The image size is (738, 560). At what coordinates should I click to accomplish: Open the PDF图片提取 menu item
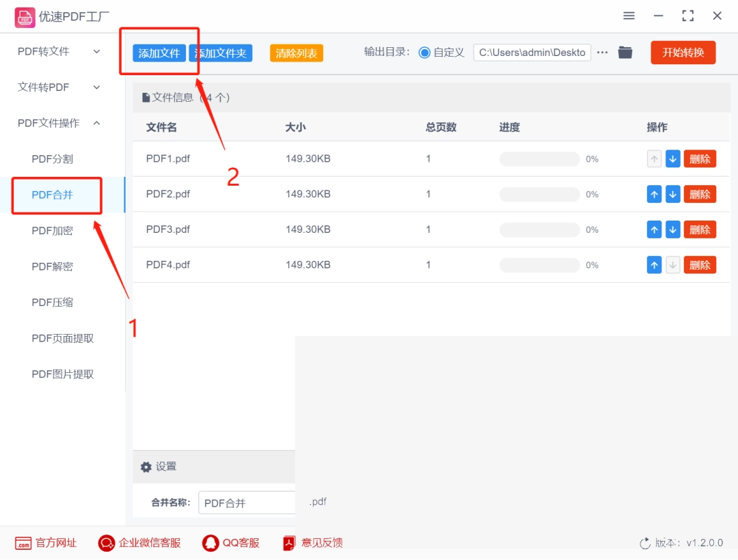63,374
